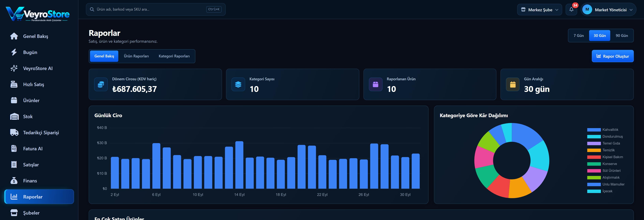Open Genel Bakış home icon in sidebar
Image resolution: width=644 pixels, height=220 pixels.
14,36
